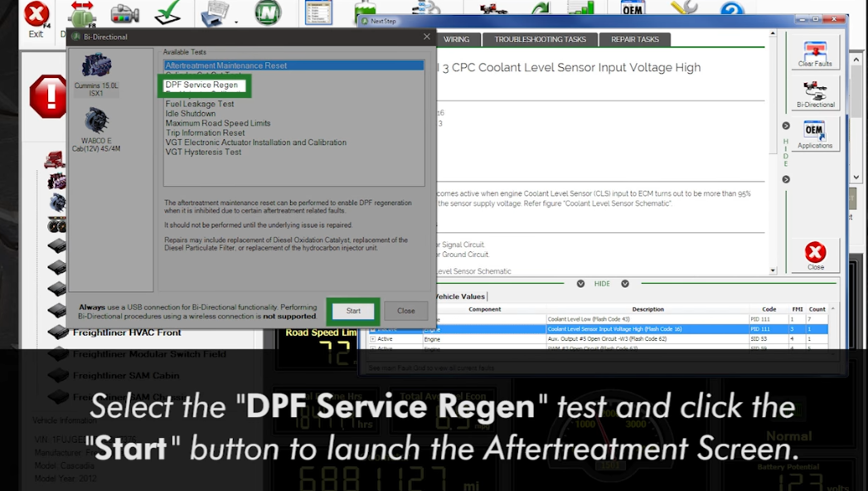
Task: Click the green curved arrow toolbar icon
Action: [x=540, y=7]
